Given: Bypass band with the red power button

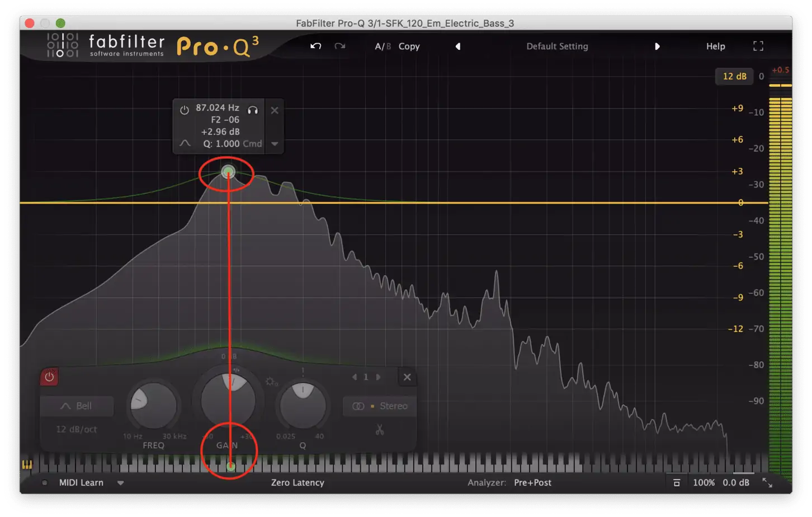Looking at the screenshot, I should pyautogui.click(x=49, y=377).
